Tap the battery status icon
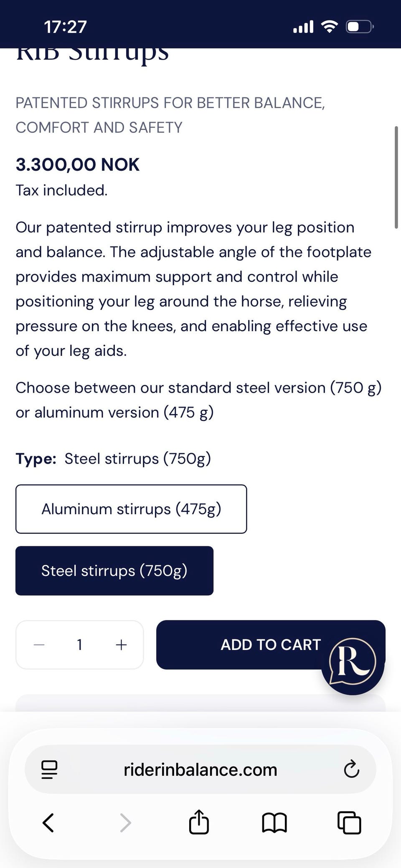The height and width of the screenshot is (868, 401). click(x=359, y=27)
